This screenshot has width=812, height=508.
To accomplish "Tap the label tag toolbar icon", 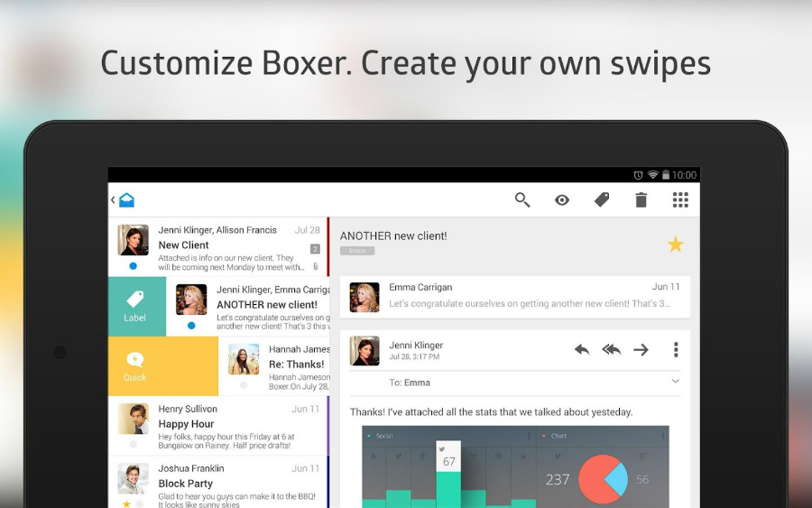I will click(602, 200).
